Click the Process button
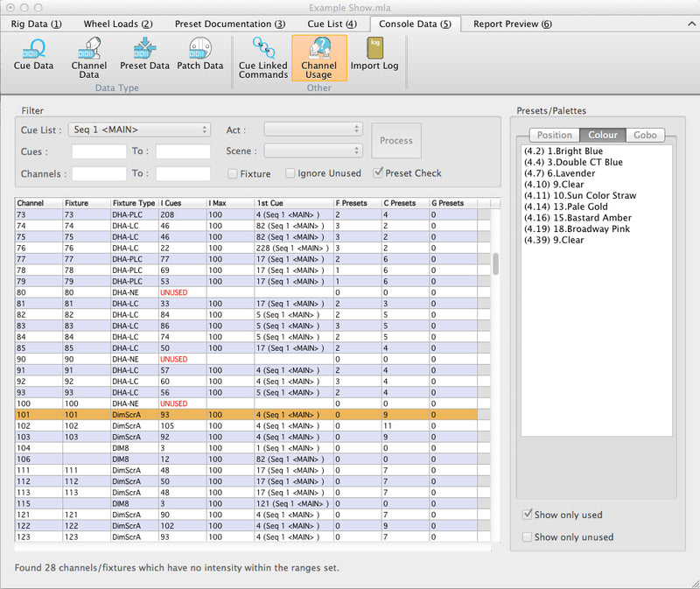Screen dimensions: 700x589 [x=395, y=140]
